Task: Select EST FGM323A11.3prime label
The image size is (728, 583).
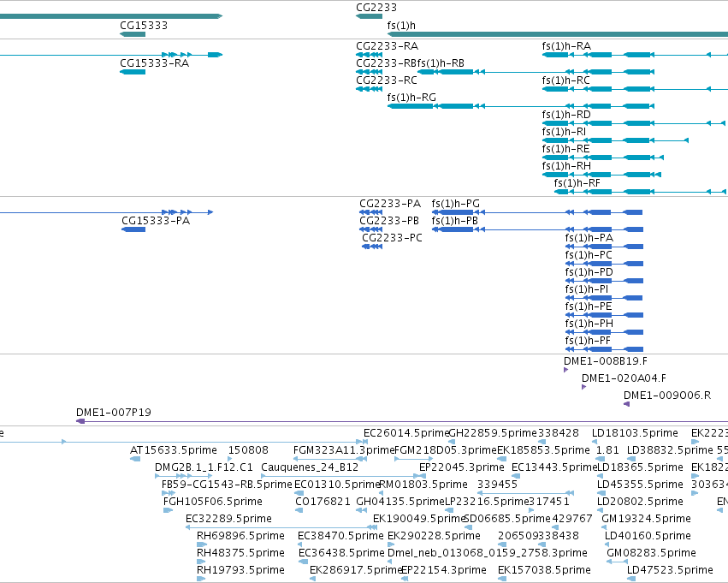Action: click(x=344, y=450)
